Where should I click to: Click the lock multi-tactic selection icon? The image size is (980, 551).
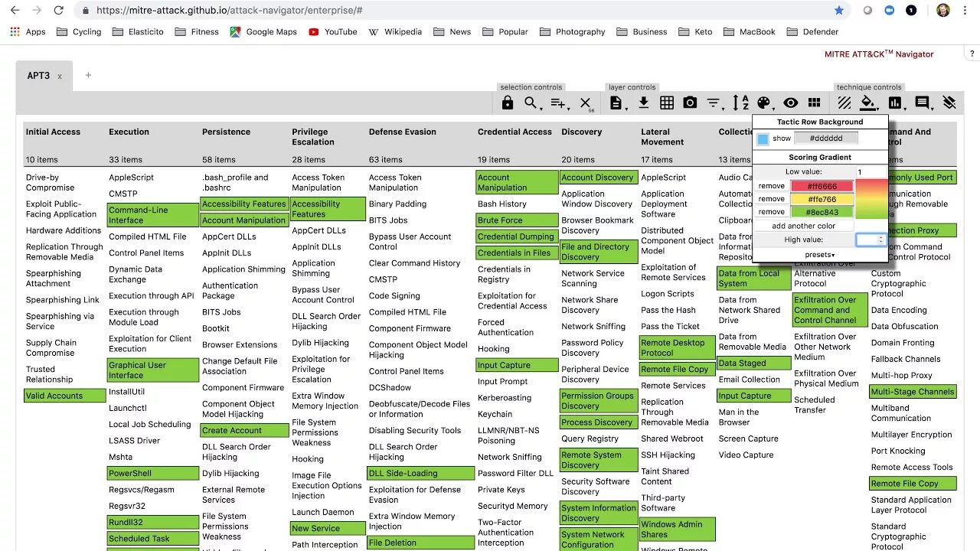[508, 103]
